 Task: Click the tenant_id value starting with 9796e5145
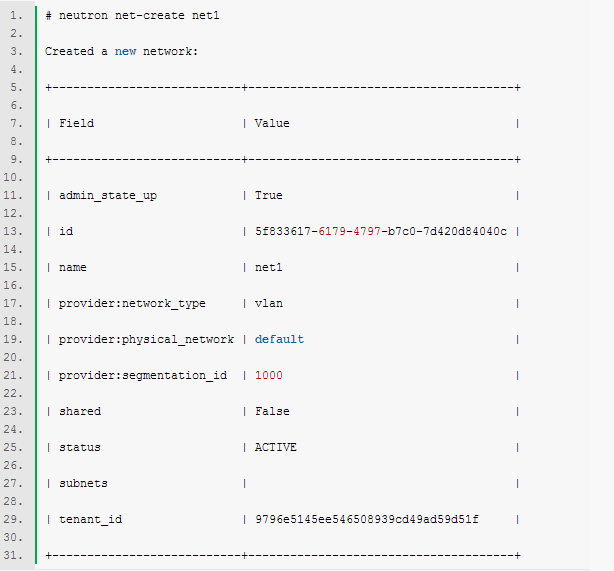(366, 519)
